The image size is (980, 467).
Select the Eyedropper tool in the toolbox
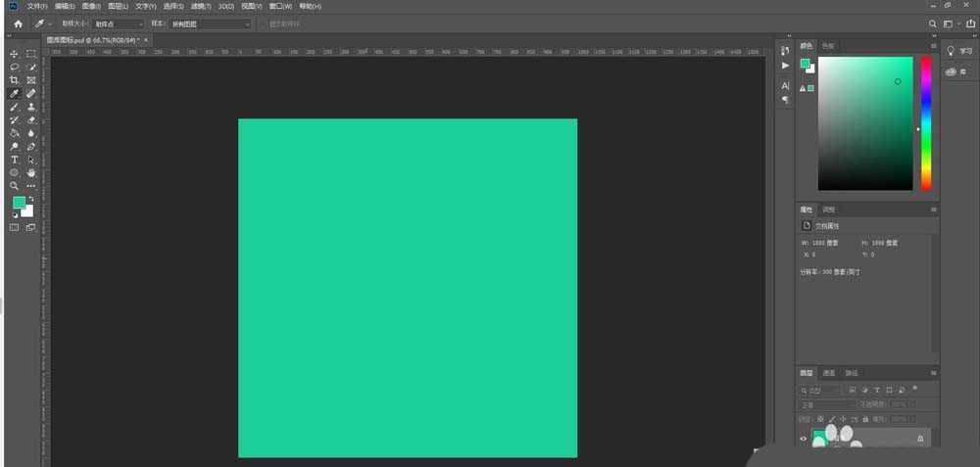[x=15, y=94]
